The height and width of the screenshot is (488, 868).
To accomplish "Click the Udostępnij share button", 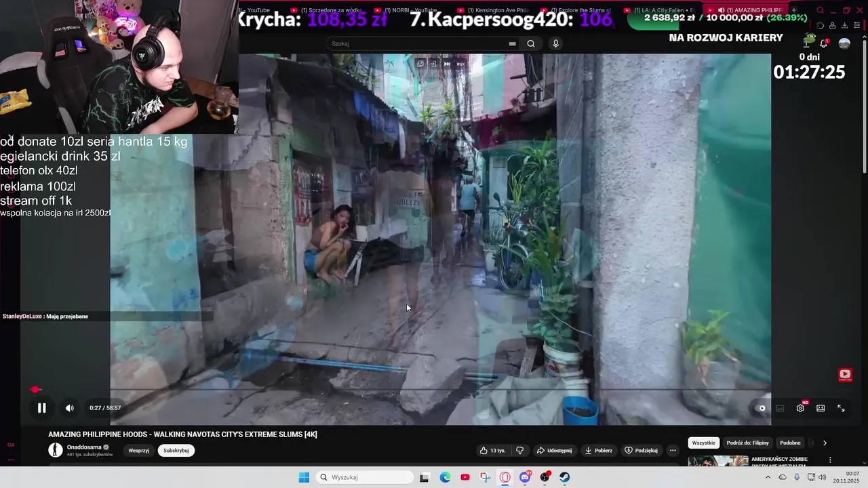I will pos(554,451).
